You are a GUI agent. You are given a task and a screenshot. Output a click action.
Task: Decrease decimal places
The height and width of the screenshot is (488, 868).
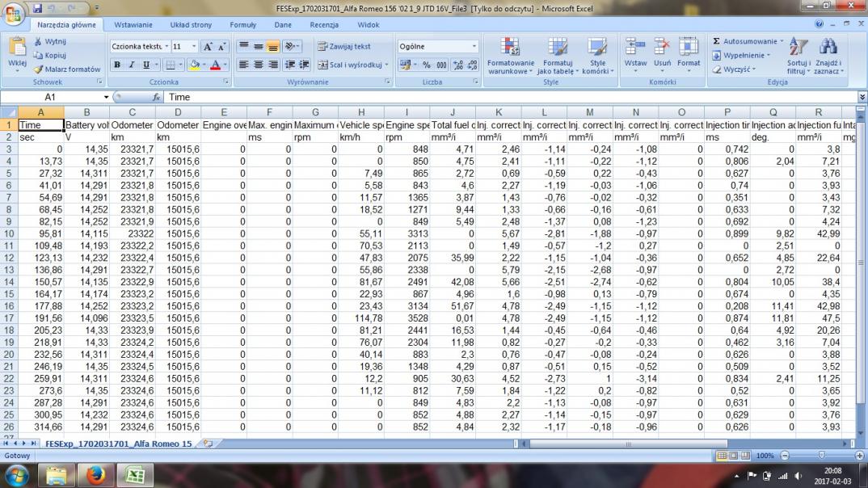coord(472,65)
